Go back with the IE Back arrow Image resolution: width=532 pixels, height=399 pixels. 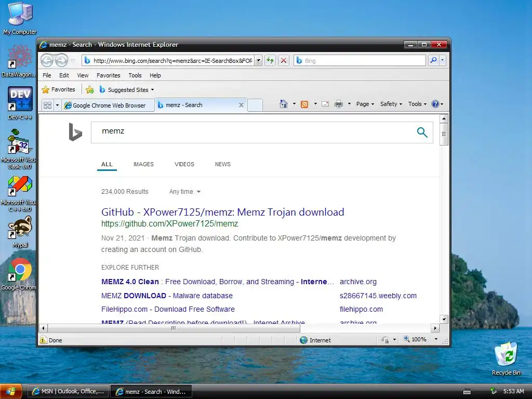point(47,61)
